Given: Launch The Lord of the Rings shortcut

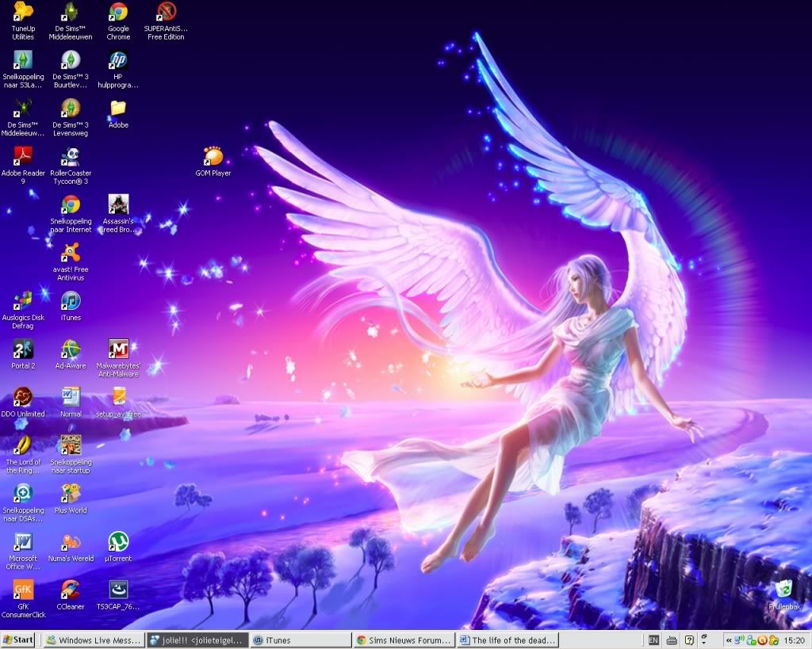Looking at the screenshot, I should [x=23, y=454].
